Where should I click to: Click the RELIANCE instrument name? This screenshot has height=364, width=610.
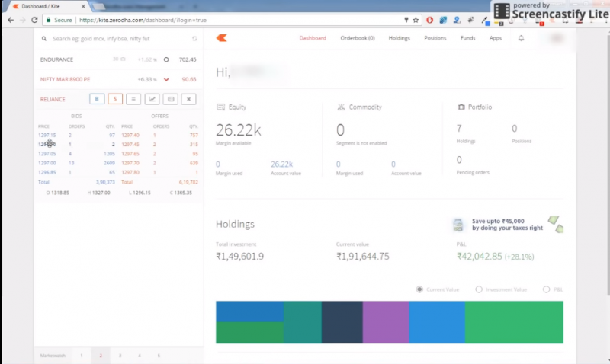click(x=53, y=100)
